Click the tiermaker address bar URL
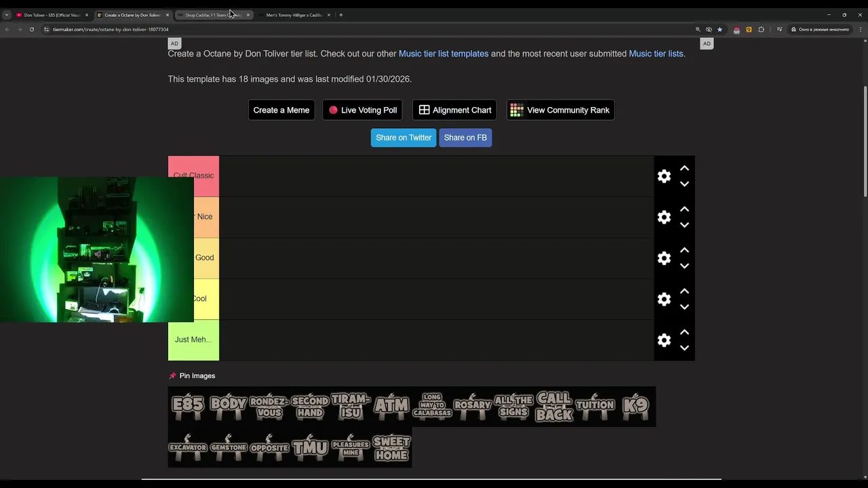 (x=111, y=29)
